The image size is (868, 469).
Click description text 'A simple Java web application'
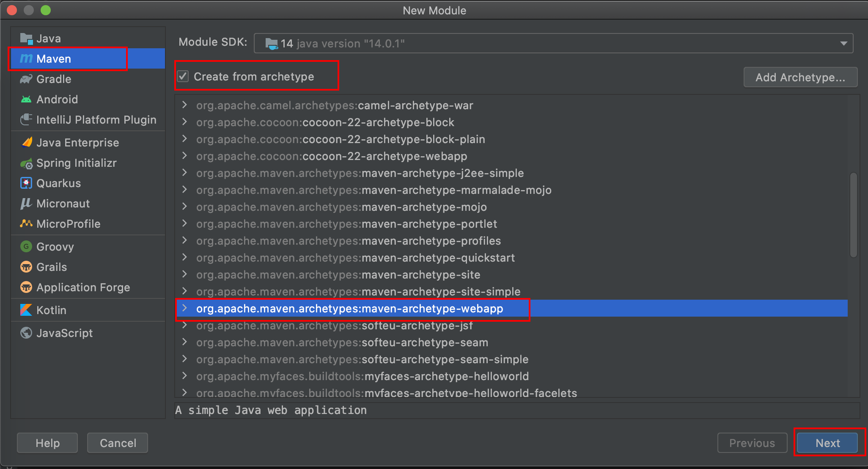point(271,410)
